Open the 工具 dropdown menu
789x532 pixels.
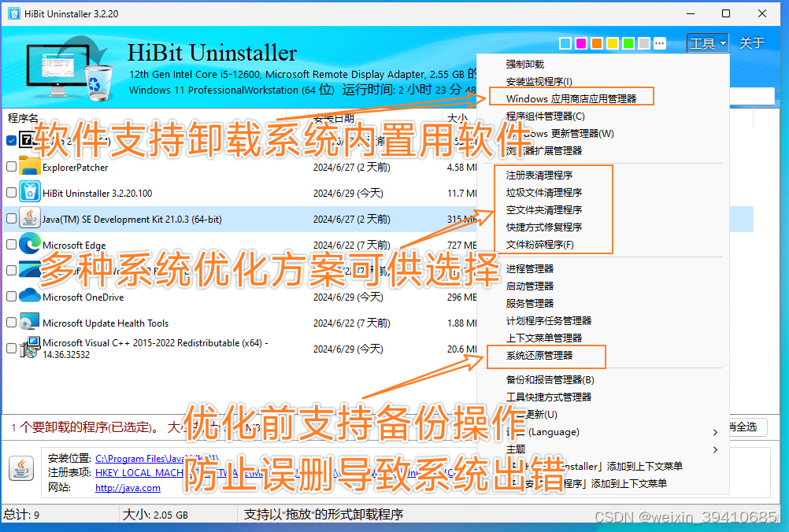click(x=707, y=44)
